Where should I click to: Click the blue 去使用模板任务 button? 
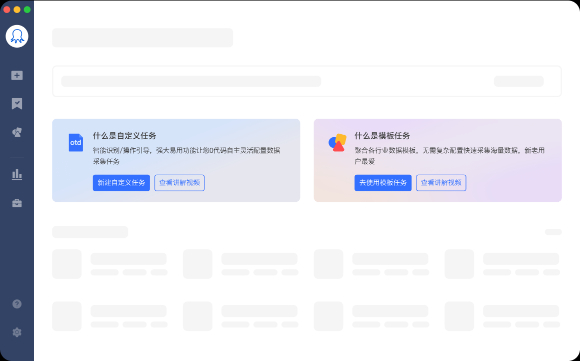click(383, 183)
